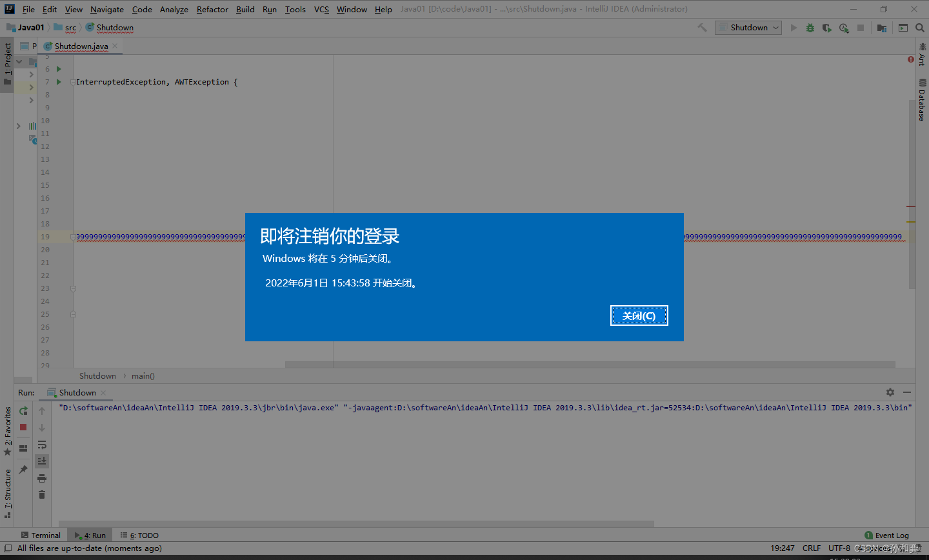The height and width of the screenshot is (560, 929).
Task: Hide the Run panel with minimize icon
Action: click(x=907, y=392)
